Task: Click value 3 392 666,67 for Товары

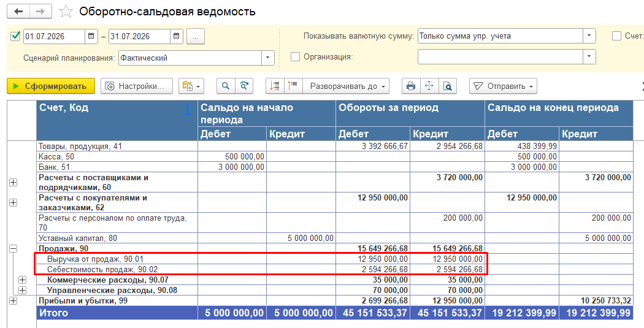Action: pos(385,146)
